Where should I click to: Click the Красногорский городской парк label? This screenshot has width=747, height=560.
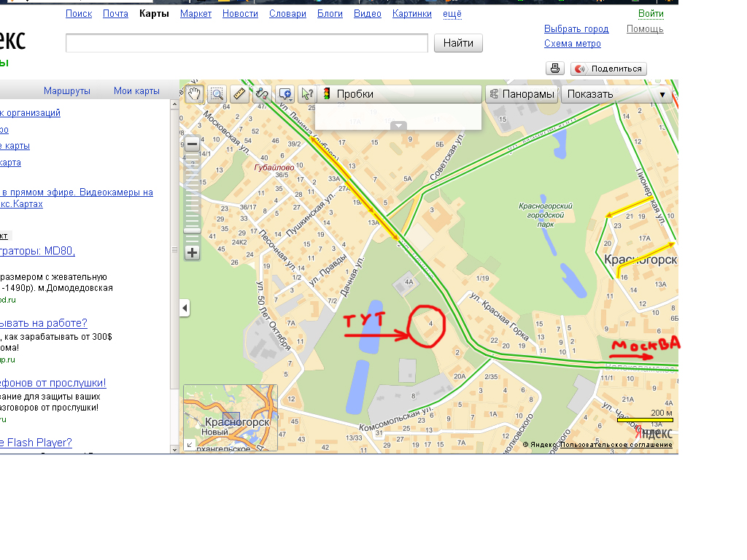point(546,215)
